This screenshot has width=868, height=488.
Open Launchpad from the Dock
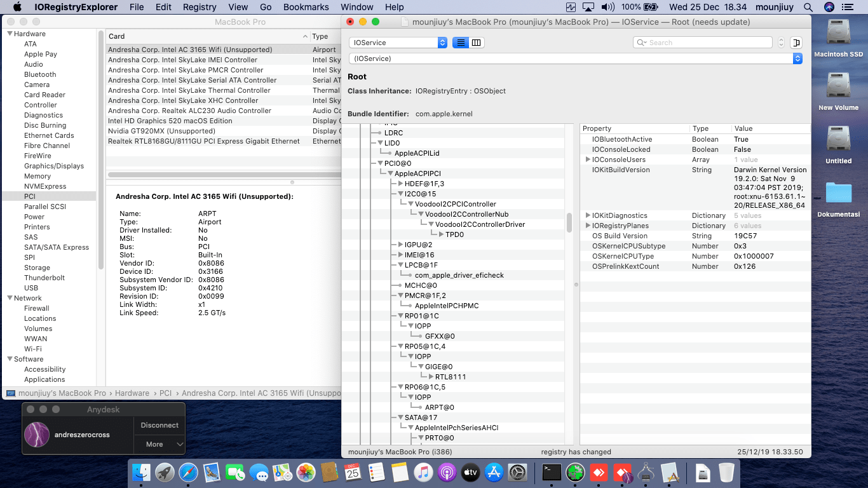click(165, 472)
